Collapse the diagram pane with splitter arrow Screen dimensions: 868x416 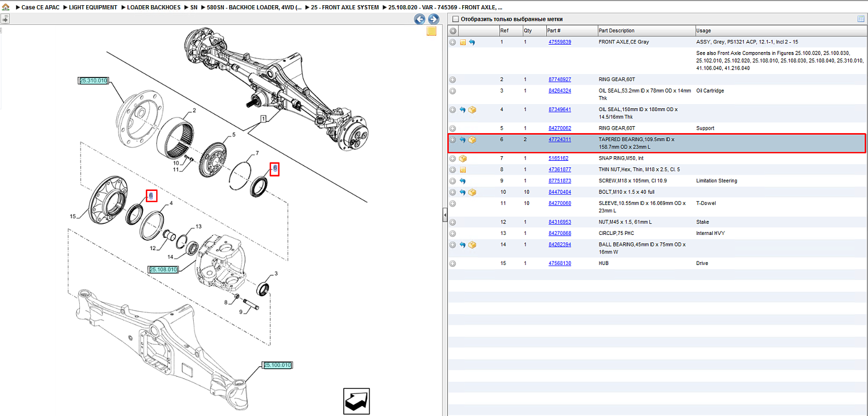(444, 215)
